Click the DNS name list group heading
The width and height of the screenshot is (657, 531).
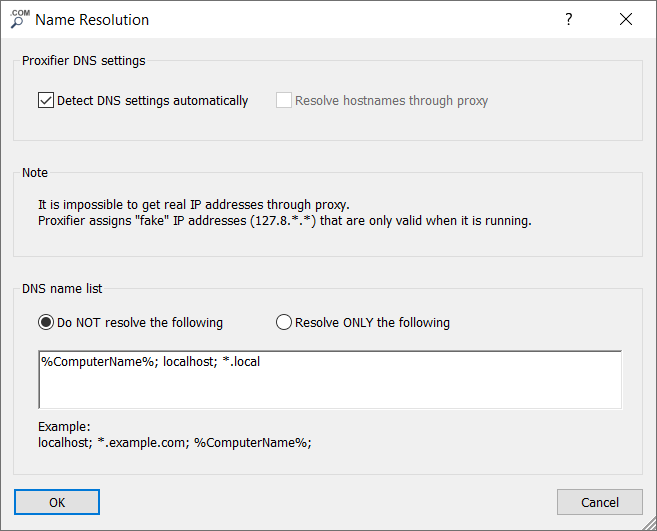[62, 288]
